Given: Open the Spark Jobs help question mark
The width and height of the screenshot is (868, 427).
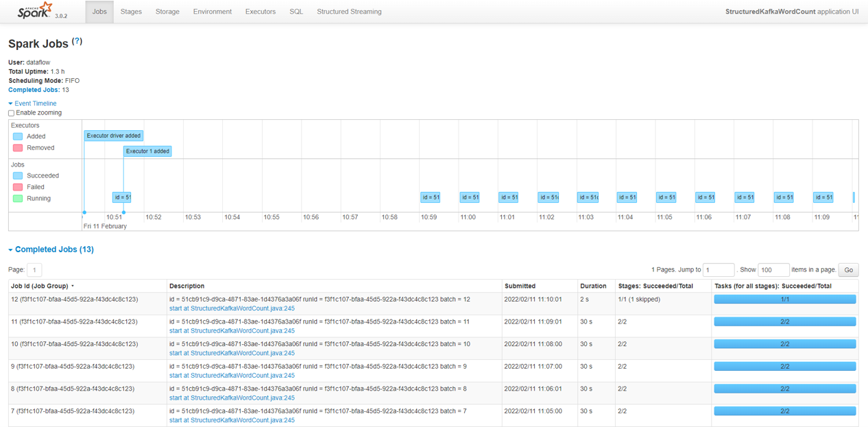Looking at the screenshot, I should point(77,42).
